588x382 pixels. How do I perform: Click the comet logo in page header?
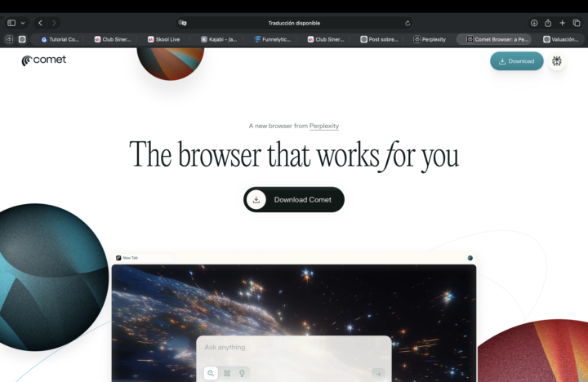pyautogui.click(x=44, y=60)
